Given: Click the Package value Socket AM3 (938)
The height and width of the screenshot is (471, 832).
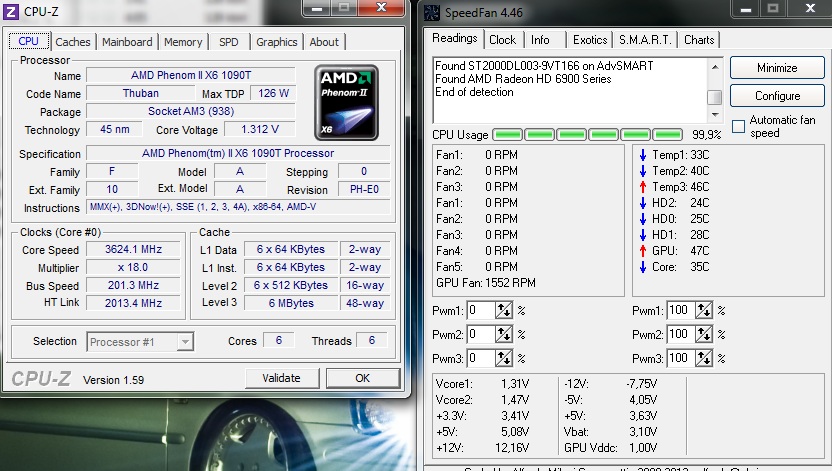Looking at the screenshot, I should [x=190, y=111].
